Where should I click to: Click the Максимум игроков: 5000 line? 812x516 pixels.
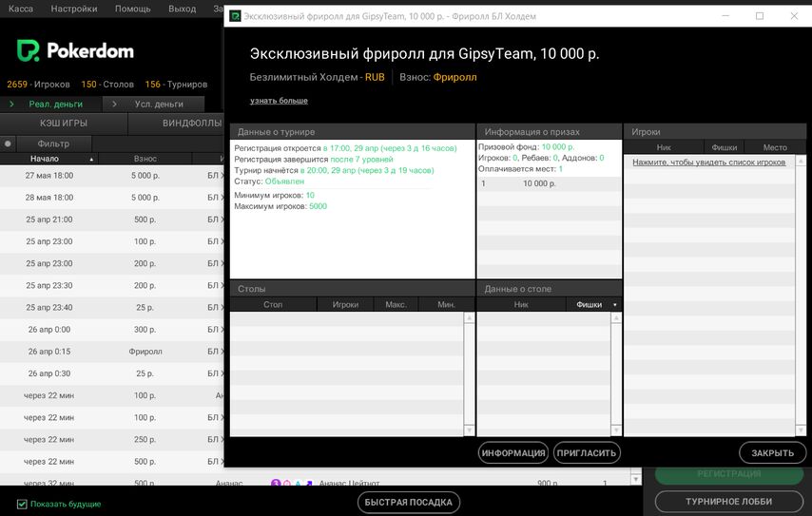(x=280, y=206)
